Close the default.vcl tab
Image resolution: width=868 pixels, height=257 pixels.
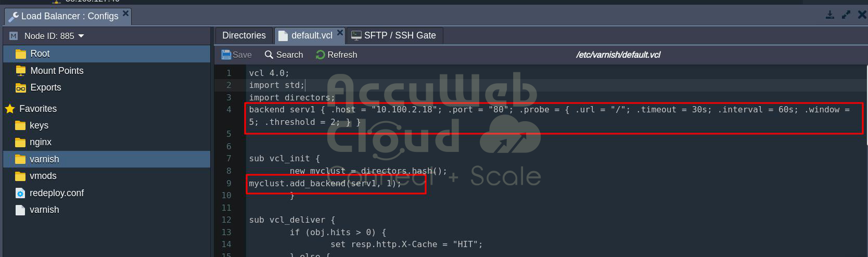[x=340, y=32]
